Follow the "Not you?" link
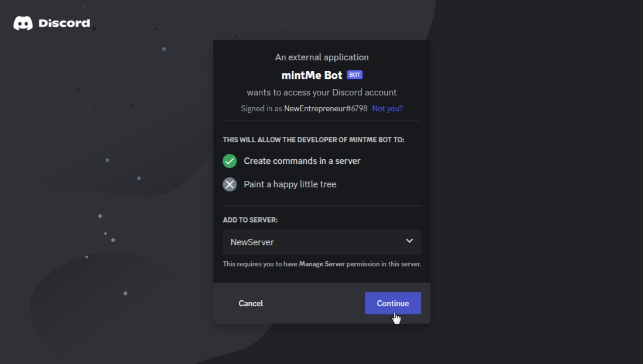The image size is (643, 364). click(x=387, y=109)
